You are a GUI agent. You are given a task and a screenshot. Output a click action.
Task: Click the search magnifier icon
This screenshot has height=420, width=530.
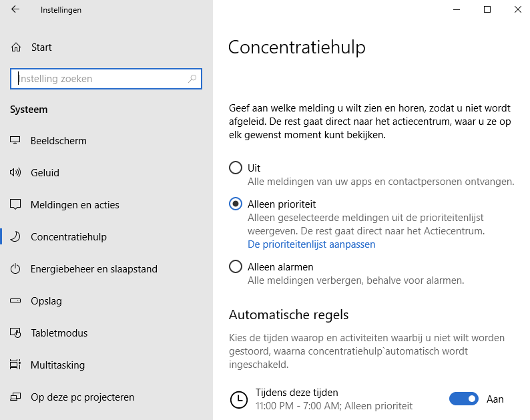192,79
